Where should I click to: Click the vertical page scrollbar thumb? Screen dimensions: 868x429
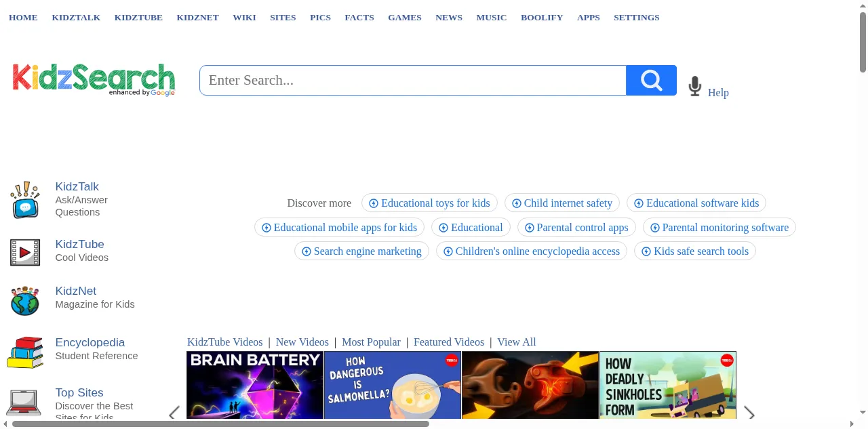point(863,42)
